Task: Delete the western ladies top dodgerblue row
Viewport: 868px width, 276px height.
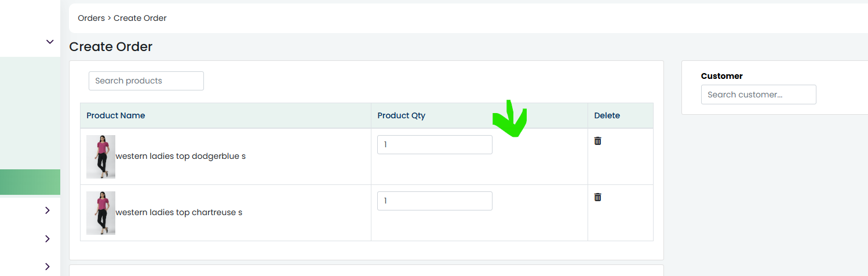Action: click(x=597, y=141)
